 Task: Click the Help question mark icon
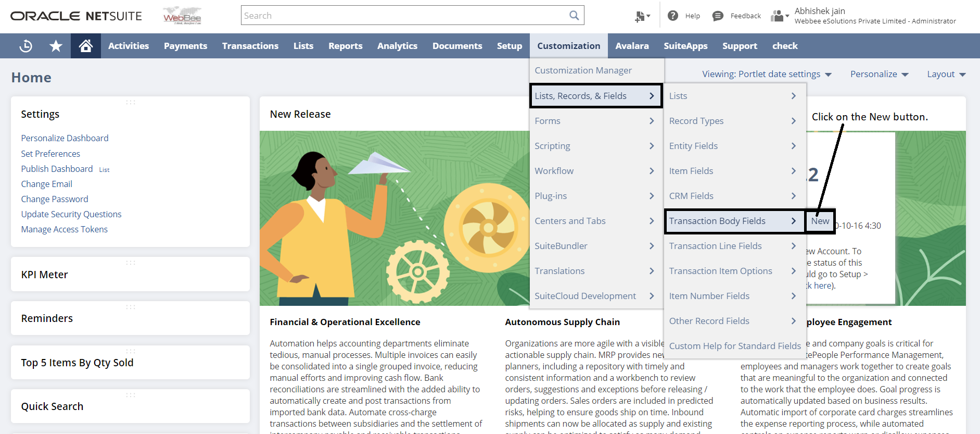[673, 16]
